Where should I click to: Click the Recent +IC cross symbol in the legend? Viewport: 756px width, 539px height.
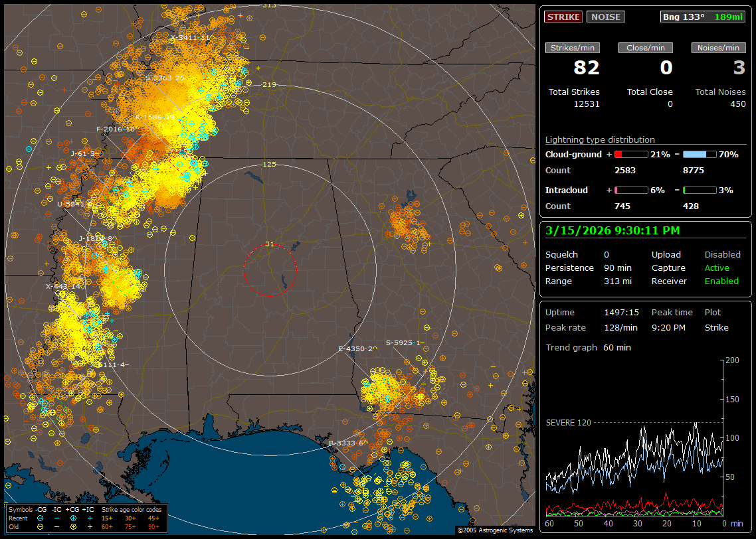90,518
